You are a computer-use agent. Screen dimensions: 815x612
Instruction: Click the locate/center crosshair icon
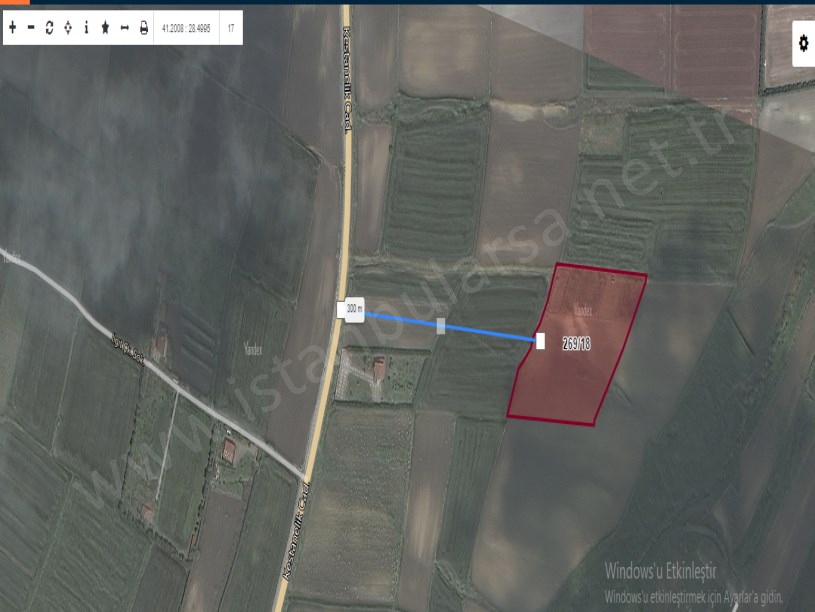[x=67, y=28]
